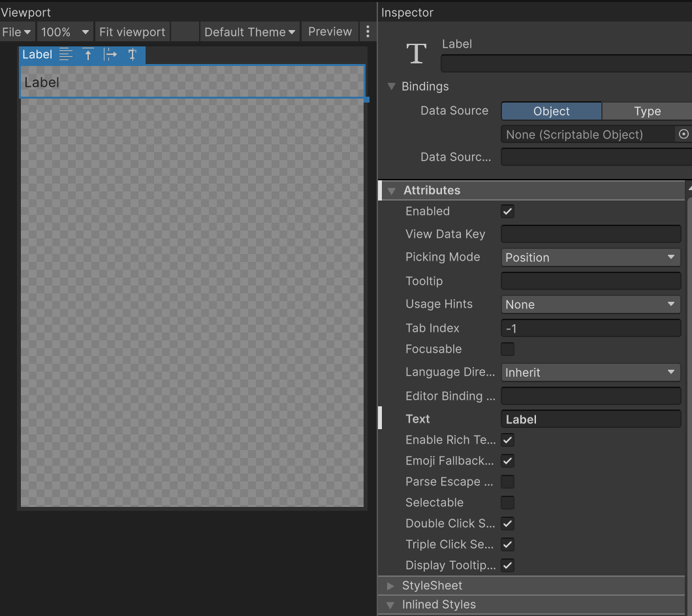Click the vertical align top arrow icon

(x=88, y=54)
